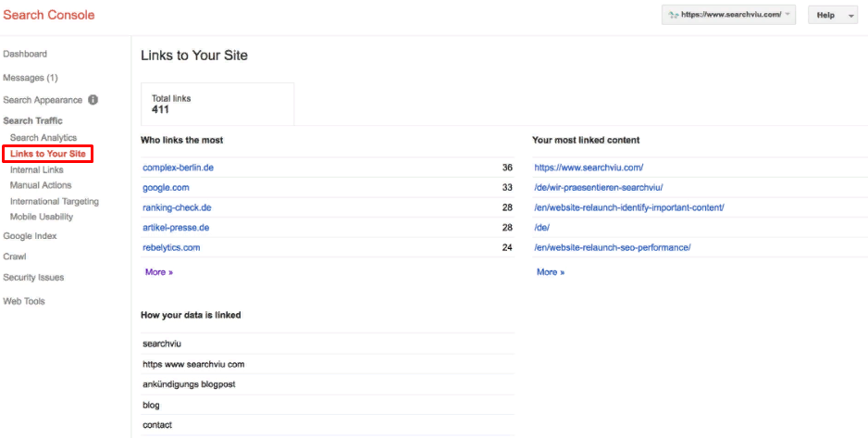Expand the Help dropdown arrow
The image size is (868, 438).
pos(850,16)
